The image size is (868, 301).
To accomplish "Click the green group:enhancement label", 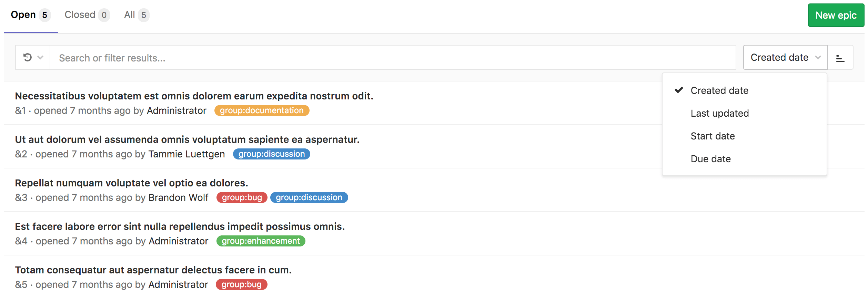I will tap(261, 241).
